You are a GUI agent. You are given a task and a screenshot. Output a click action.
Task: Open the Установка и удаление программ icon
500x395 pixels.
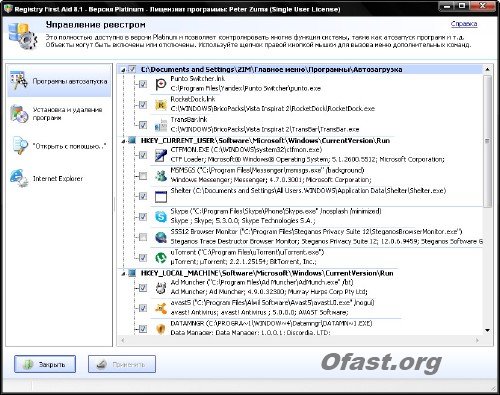point(19,114)
